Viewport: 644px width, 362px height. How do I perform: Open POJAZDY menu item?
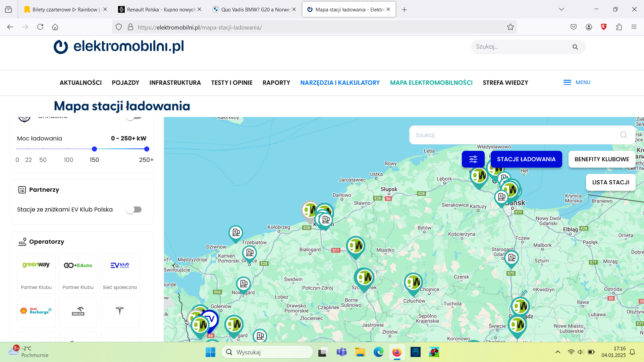pos(125,83)
